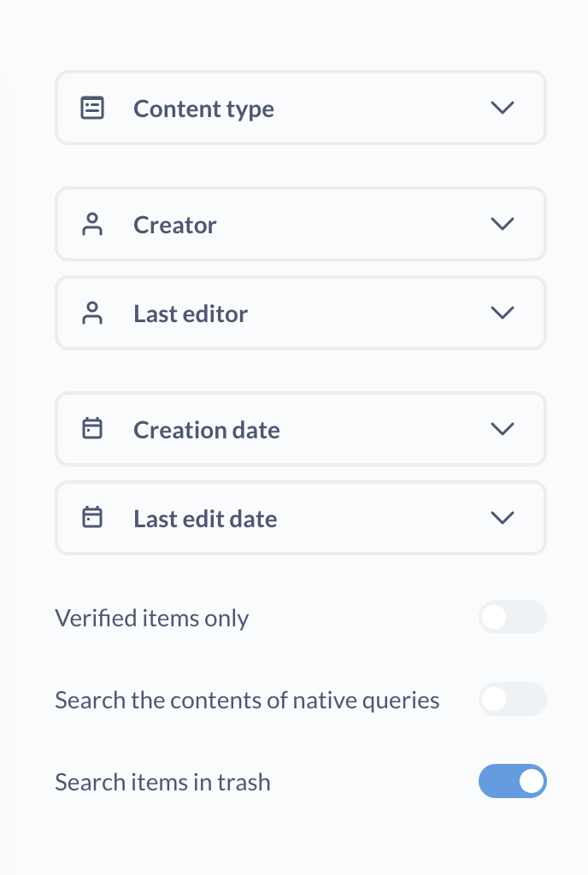Expand the Last edit date chevron
Image resolution: width=588 pixels, height=875 pixels.
click(503, 518)
